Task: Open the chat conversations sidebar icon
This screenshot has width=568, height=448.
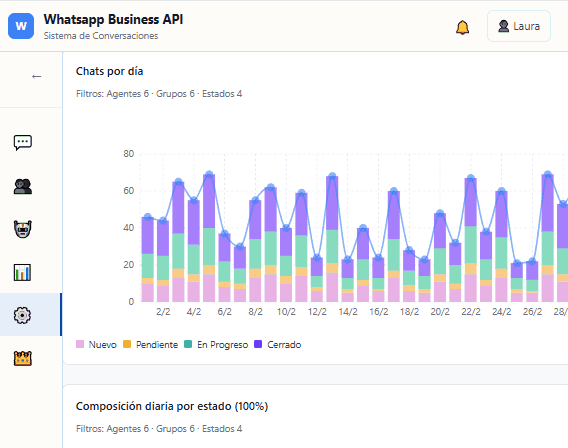Action: coord(23,142)
